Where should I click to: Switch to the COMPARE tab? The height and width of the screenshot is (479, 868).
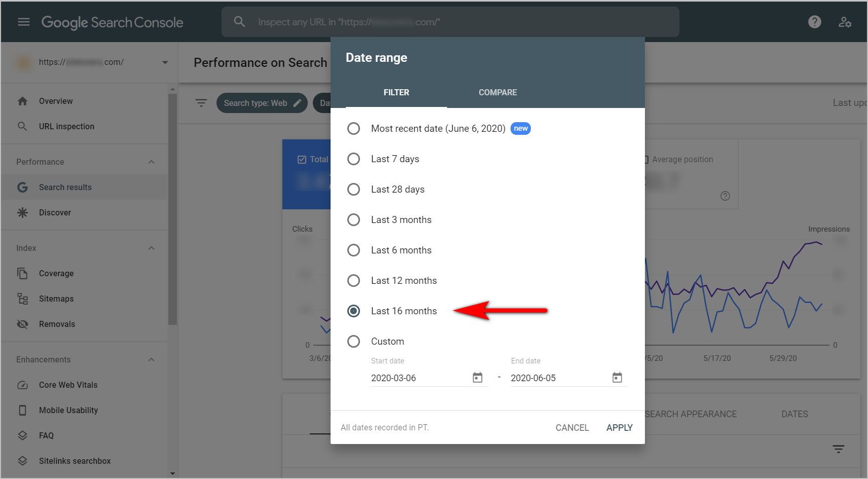tap(497, 92)
